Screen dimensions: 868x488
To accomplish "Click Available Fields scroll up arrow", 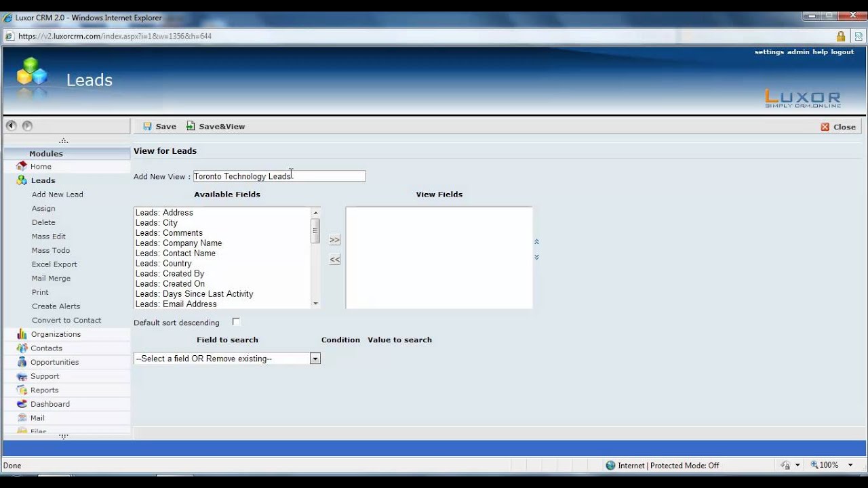I will coord(315,213).
